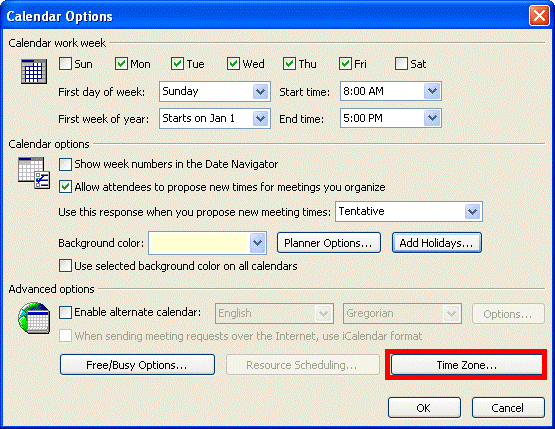Expand the Tentative response dropdown
Image resolution: width=555 pixels, height=429 pixels.
pyautogui.click(x=473, y=212)
